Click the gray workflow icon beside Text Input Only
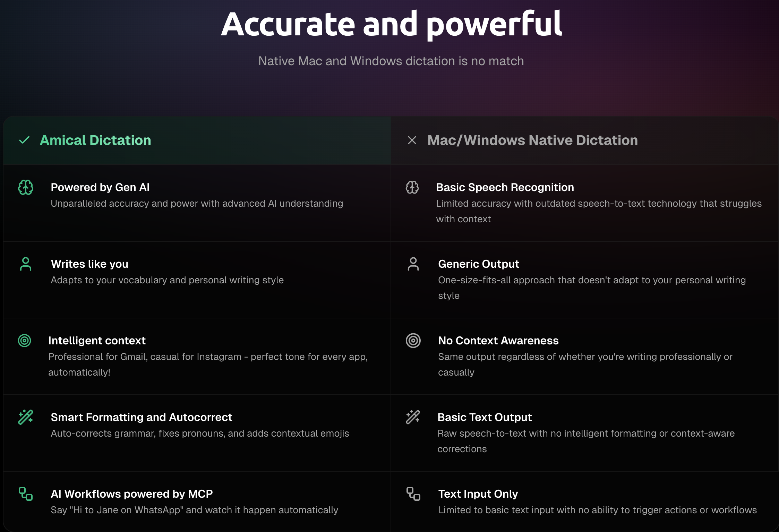 point(413,494)
